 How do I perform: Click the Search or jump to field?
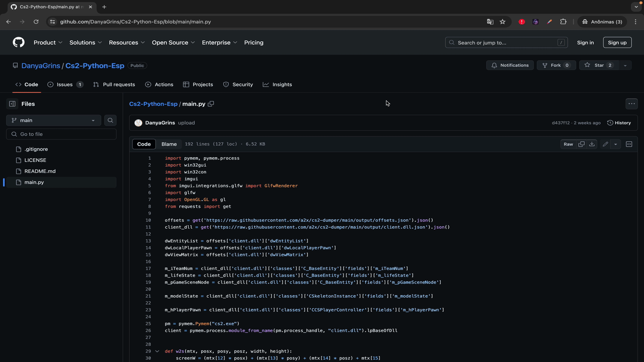click(507, 43)
